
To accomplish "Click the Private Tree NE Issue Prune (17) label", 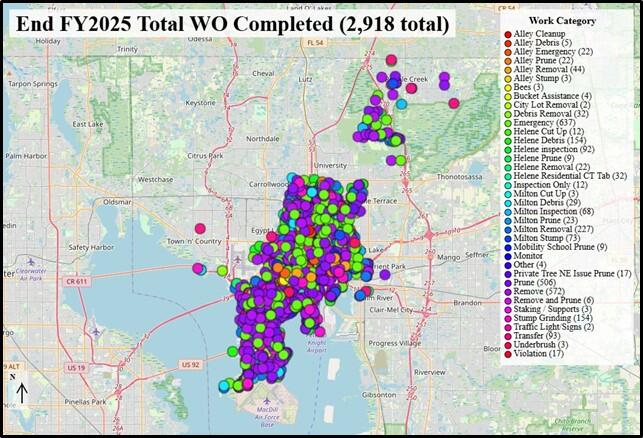I will click(x=572, y=274).
